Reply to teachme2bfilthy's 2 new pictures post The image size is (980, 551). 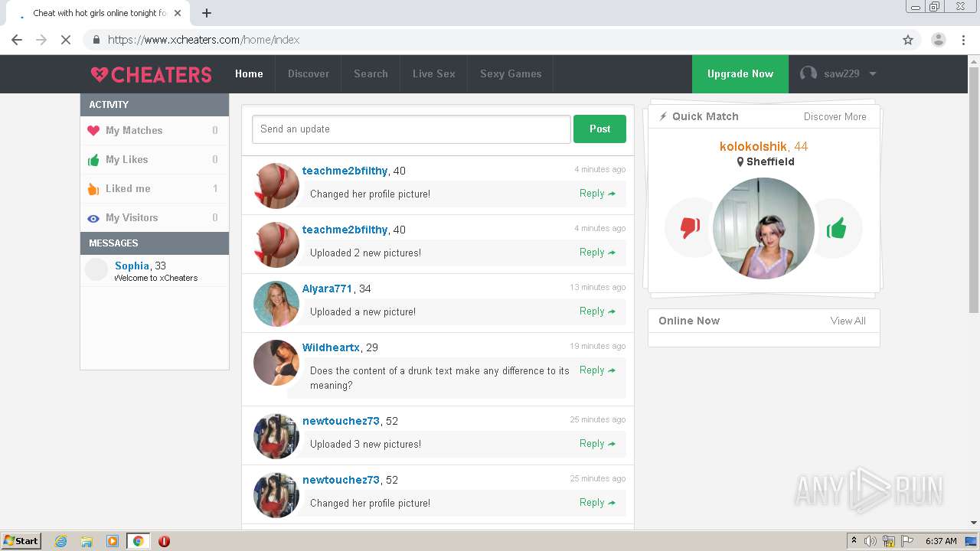(x=597, y=252)
